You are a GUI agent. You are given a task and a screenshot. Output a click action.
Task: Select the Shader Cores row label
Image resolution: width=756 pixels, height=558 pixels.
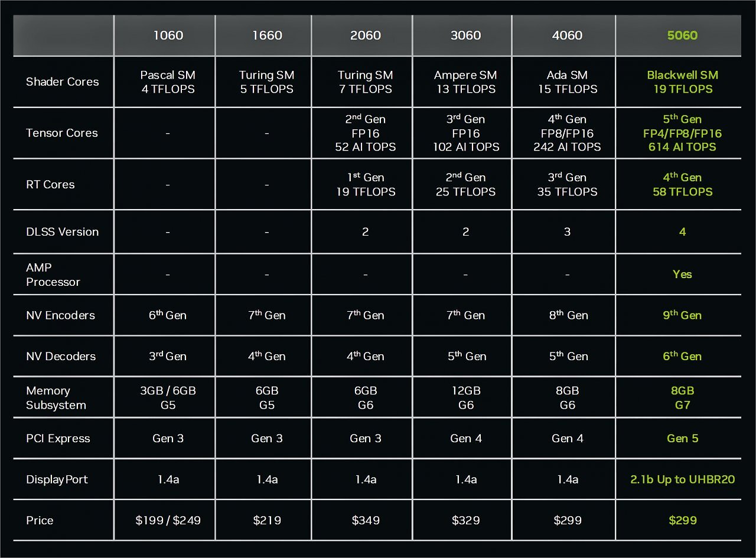pyautogui.click(x=63, y=82)
